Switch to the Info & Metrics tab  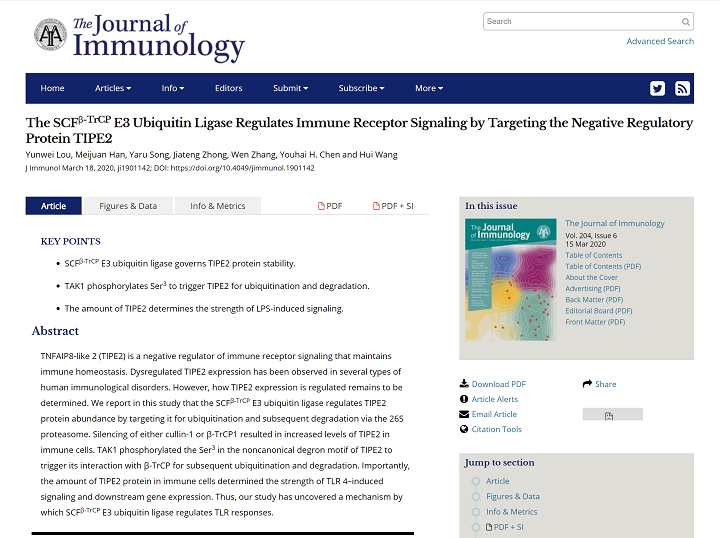217,206
